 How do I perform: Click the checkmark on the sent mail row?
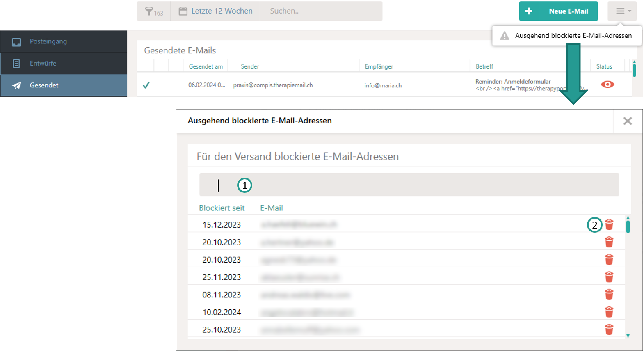pos(146,85)
